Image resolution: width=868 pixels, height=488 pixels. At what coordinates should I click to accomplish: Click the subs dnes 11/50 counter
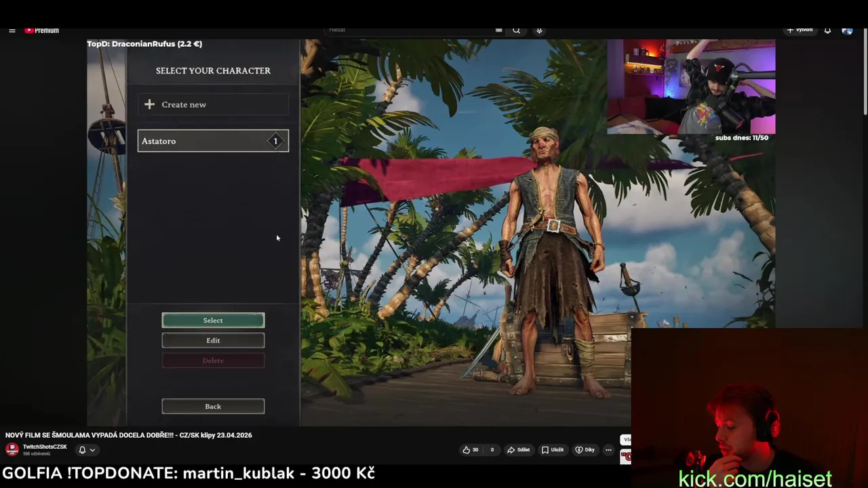(x=741, y=138)
